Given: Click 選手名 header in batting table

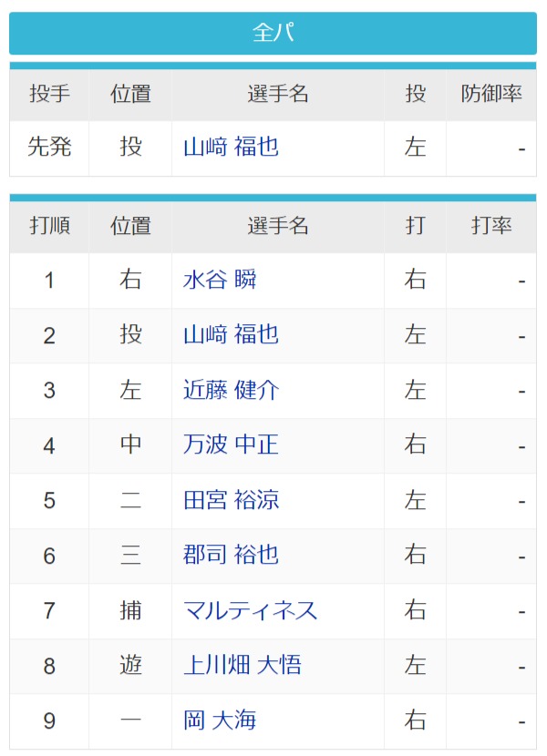Looking at the screenshot, I should (x=278, y=227).
